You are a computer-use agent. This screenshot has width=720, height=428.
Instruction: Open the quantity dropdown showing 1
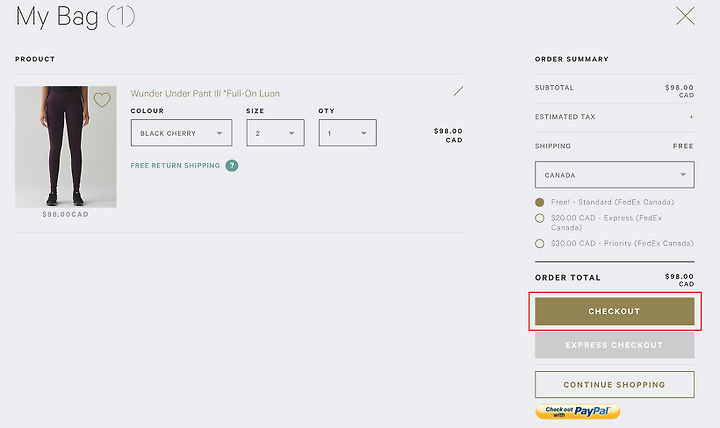(348, 133)
